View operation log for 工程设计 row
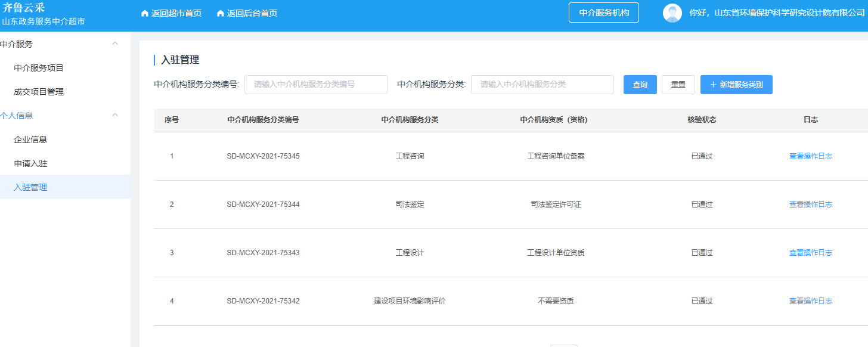This screenshot has width=868, height=347. pos(811,253)
